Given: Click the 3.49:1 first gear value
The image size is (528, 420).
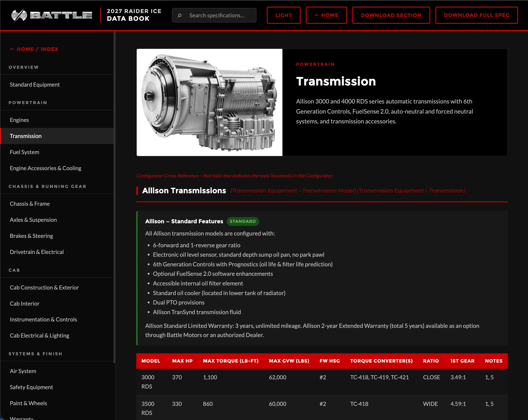Looking at the screenshot, I should point(458,377).
